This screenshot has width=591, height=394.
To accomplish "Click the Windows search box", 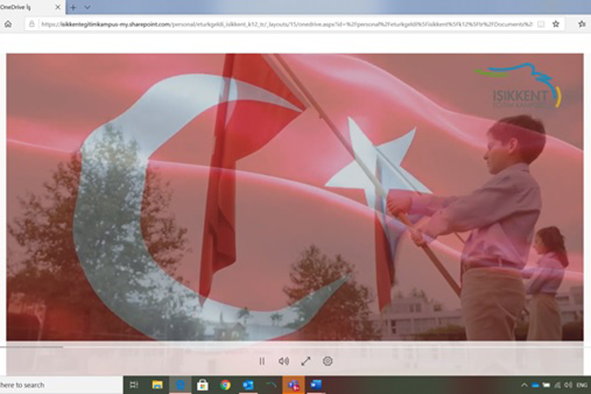I will (x=60, y=385).
